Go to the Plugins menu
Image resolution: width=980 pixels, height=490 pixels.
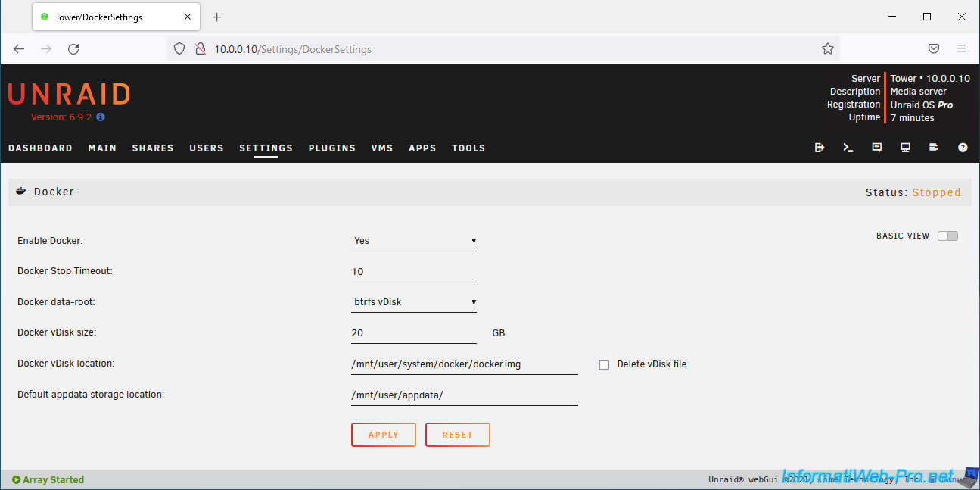[x=331, y=148]
